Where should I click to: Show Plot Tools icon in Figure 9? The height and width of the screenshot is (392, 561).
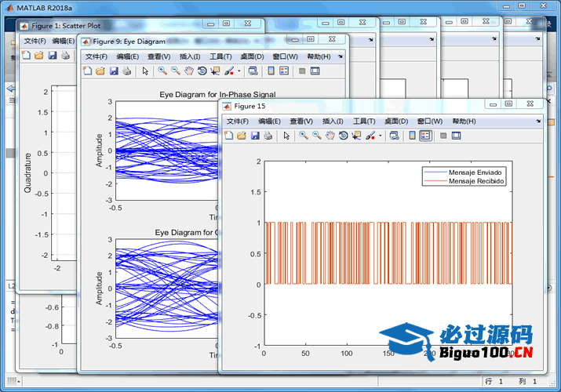pos(315,71)
